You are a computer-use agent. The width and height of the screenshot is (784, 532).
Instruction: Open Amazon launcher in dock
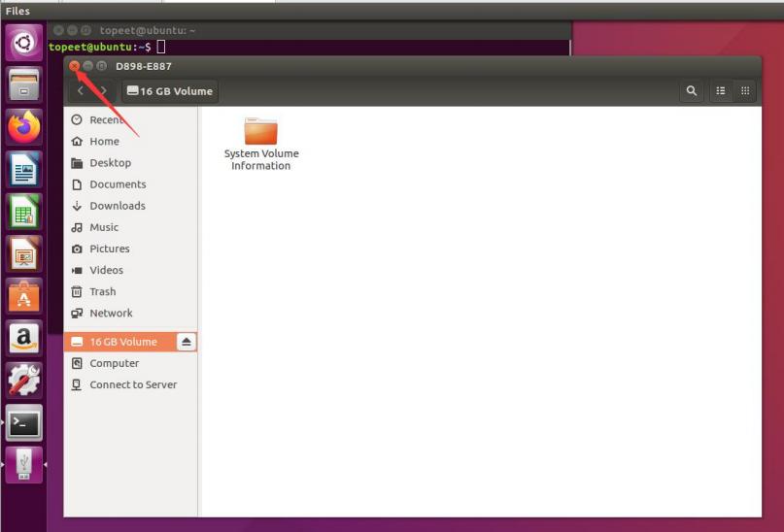[x=23, y=338]
